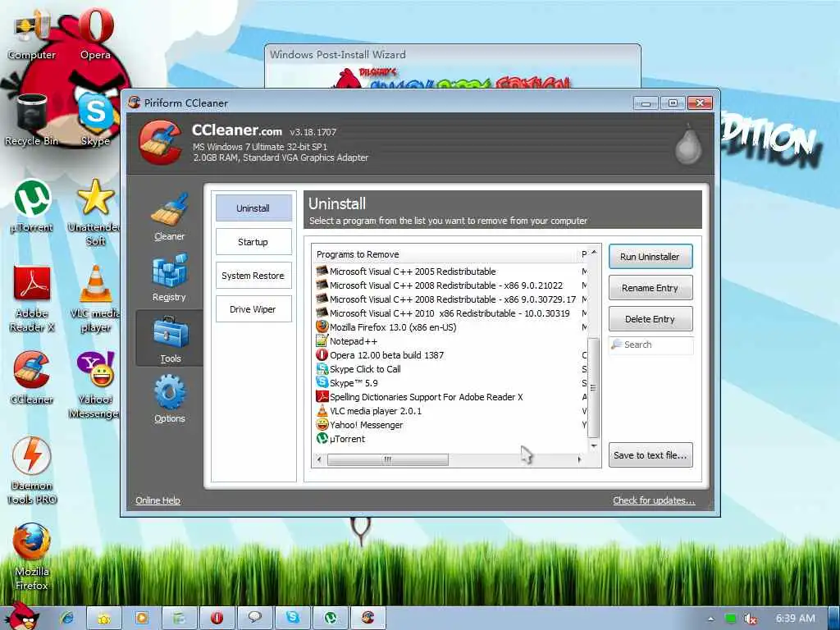Viewport: 840px width, 630px height.
Task: Sort by Programs to Remove column header
Action: click(x=446, y=254)
